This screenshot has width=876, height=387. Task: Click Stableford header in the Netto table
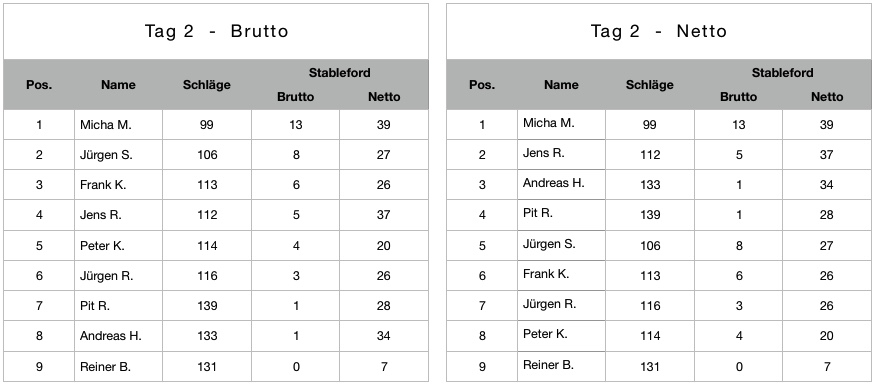coord(782,73)
